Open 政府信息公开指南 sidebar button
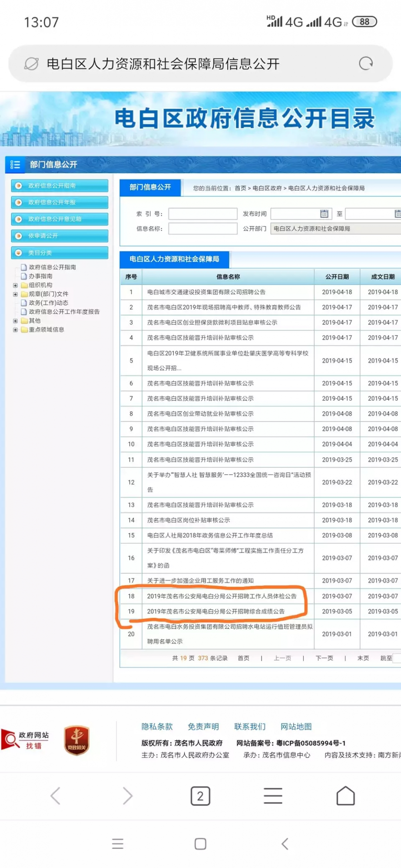 [60, 185]
